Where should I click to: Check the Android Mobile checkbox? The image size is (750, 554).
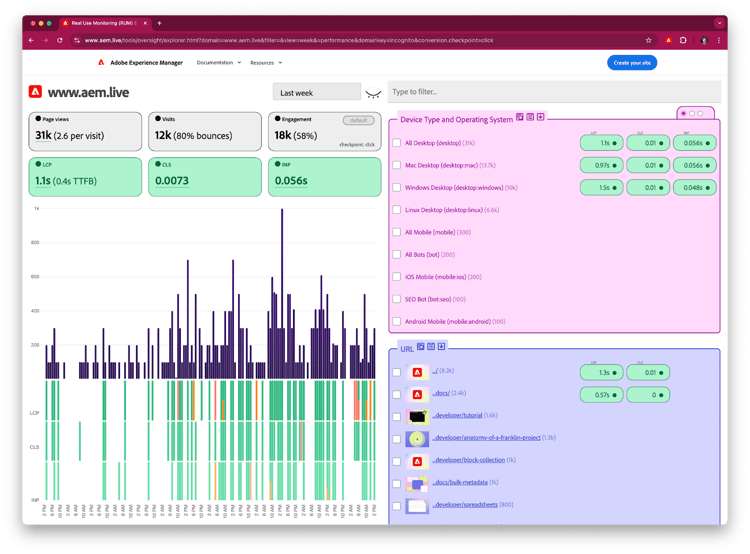click(397, 321)
